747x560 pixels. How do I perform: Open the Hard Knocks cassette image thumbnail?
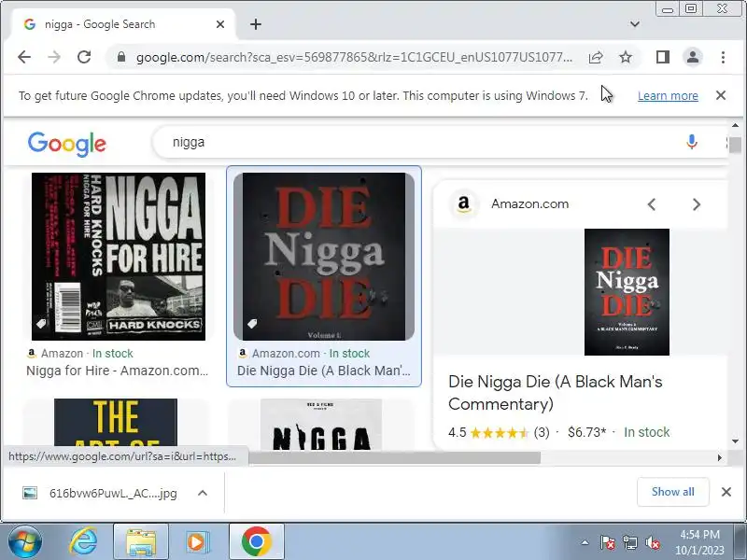click(x=119, y=256)
